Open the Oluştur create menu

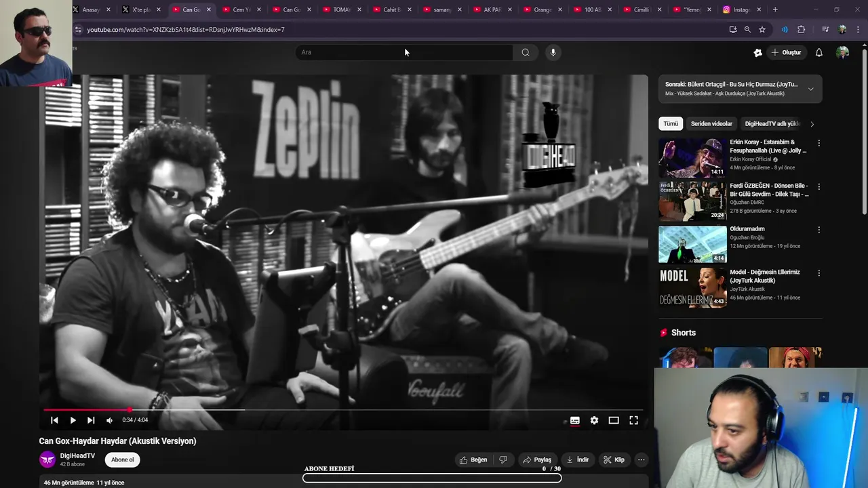(x=787, y=52)
